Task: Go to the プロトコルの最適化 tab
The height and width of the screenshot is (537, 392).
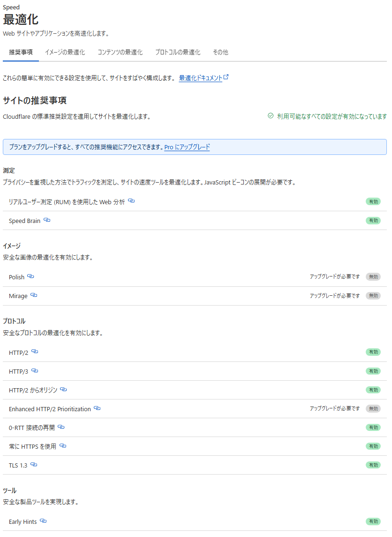Action: (x=178, y=52)
